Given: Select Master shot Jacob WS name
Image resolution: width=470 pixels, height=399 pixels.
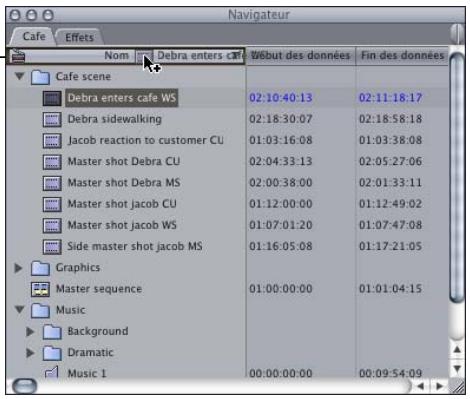Looking at the screenshot, I should (x=122, y=225).
